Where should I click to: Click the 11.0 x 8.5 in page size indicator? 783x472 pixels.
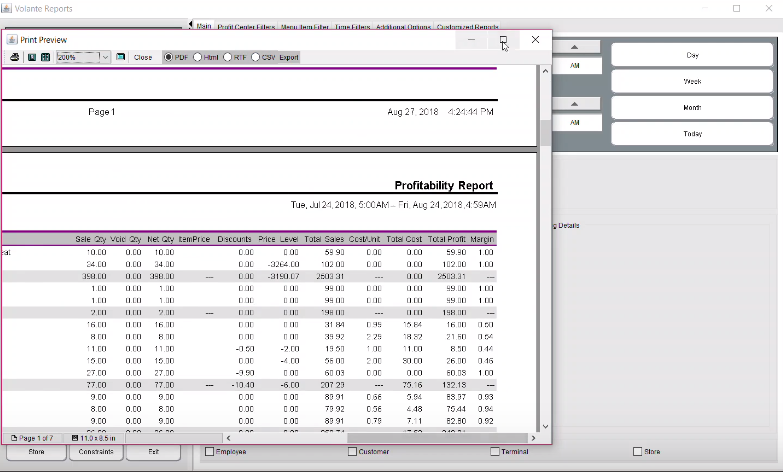(x=94, y=438)
